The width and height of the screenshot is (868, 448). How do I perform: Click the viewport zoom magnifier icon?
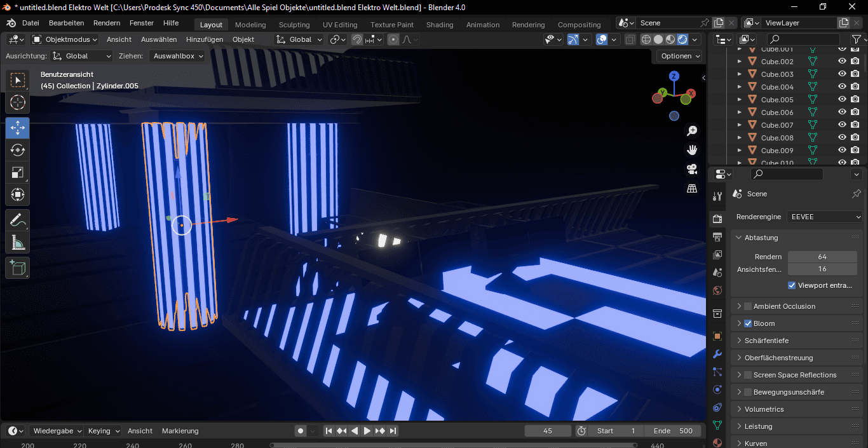692,130
